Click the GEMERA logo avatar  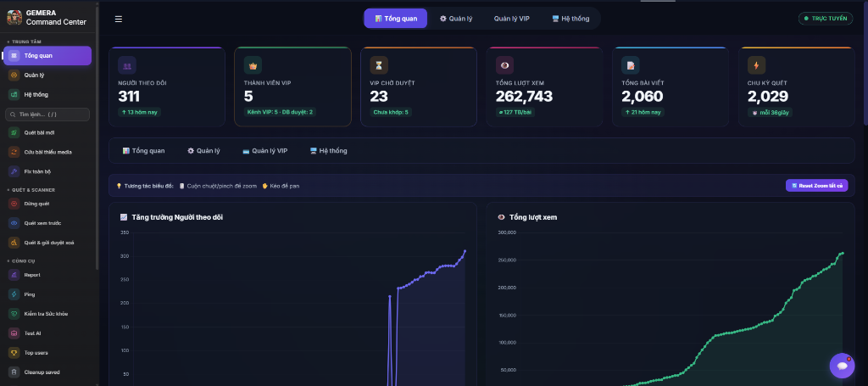point(14,18)
